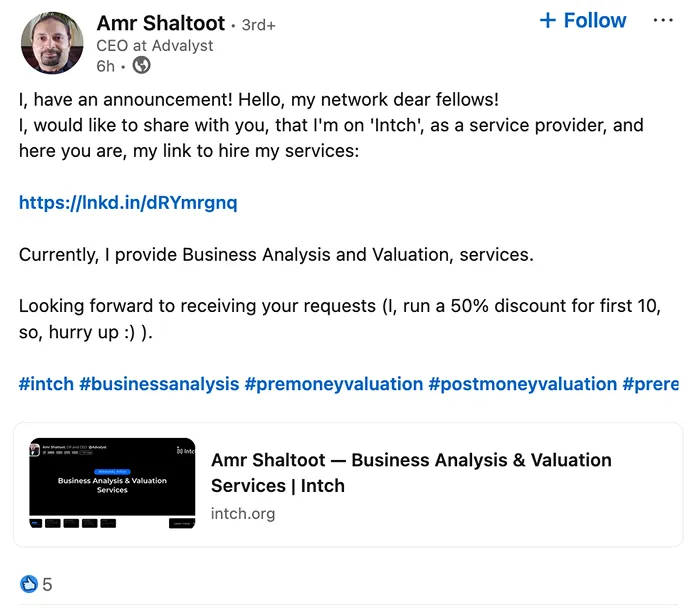Open the lnkd.in/dRYmrgnq link
Screen dimensions: 696x610
tap(128, 203)
